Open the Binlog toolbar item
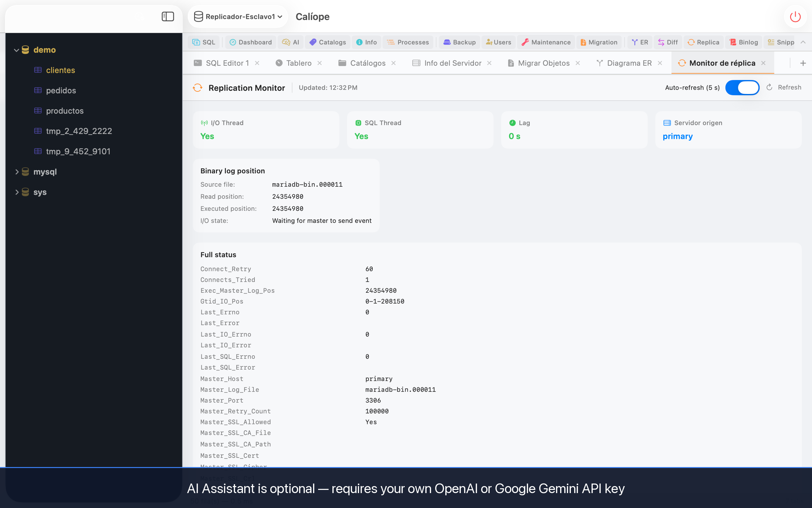The image size is (812, 508). [x=744, y=42]
